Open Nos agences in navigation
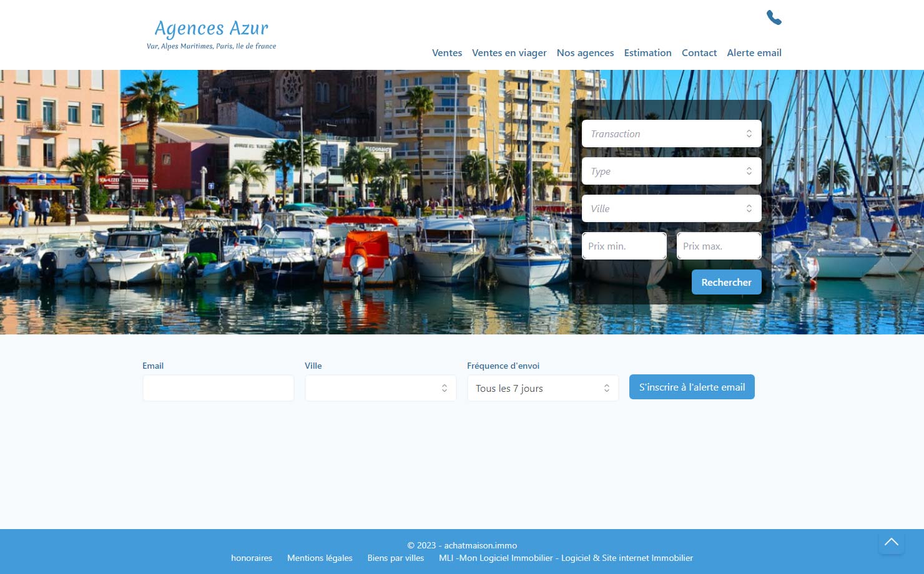 click(x=586, y=53)
